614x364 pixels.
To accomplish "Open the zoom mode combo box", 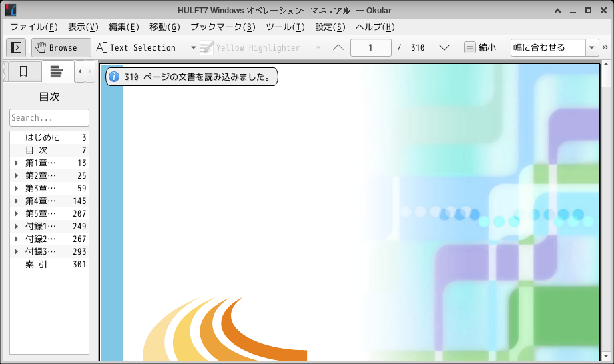I will point(555,48).
